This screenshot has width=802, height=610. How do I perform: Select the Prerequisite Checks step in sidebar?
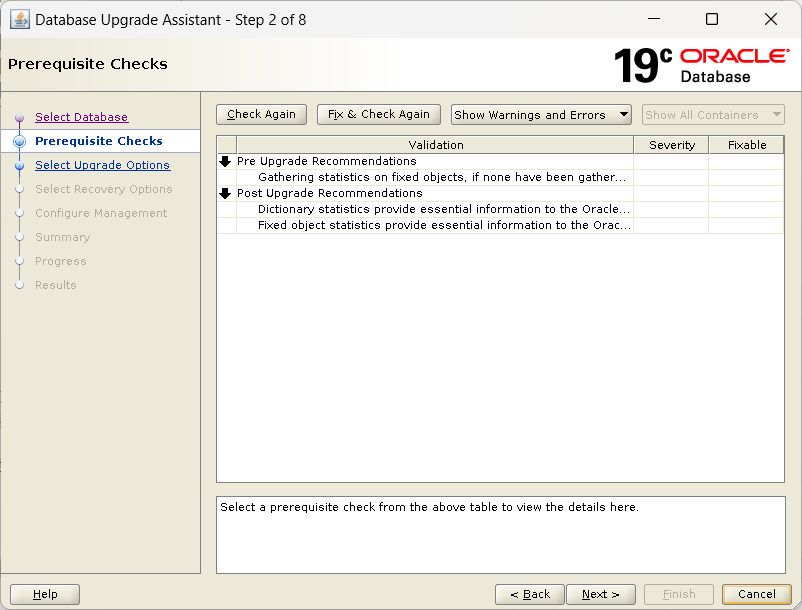pyautogui.click(x=99, y=141)
